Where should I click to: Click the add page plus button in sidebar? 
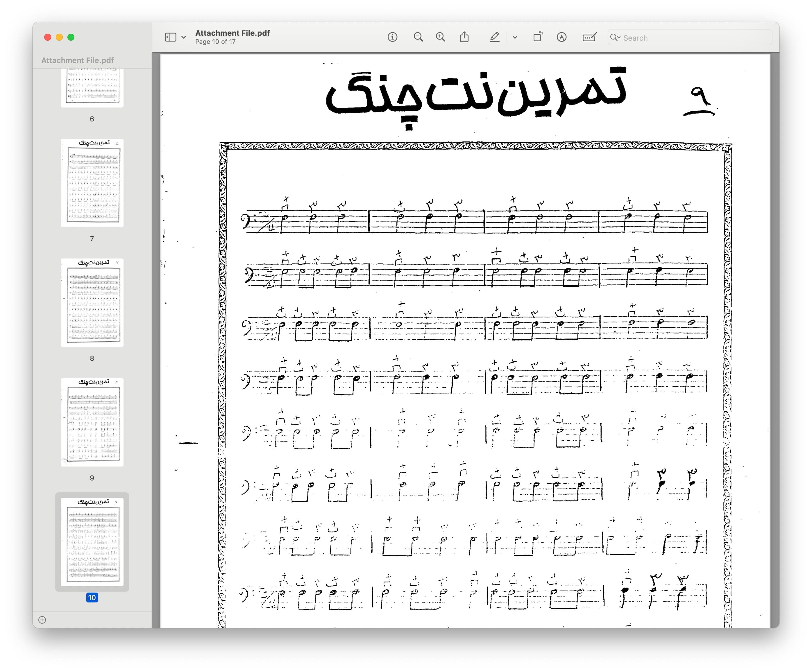(42, 620)
